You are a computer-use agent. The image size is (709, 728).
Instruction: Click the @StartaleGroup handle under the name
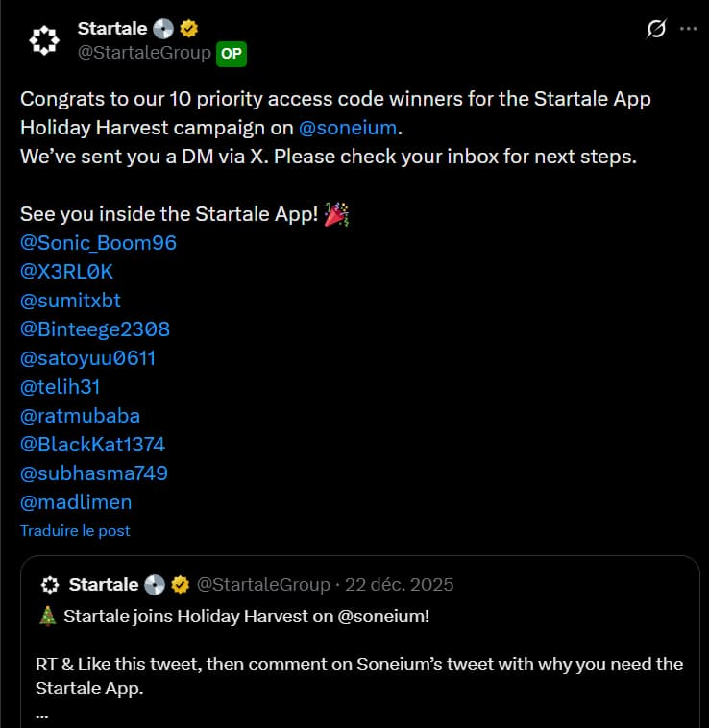(144, 54)
